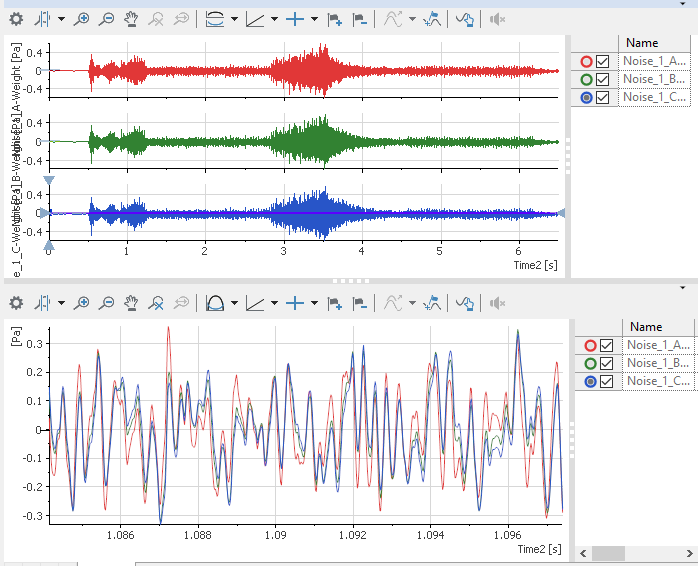698x566 pixels.
Task: Select Noise_1_C entry in top legend
Action: tap(652, 98)
